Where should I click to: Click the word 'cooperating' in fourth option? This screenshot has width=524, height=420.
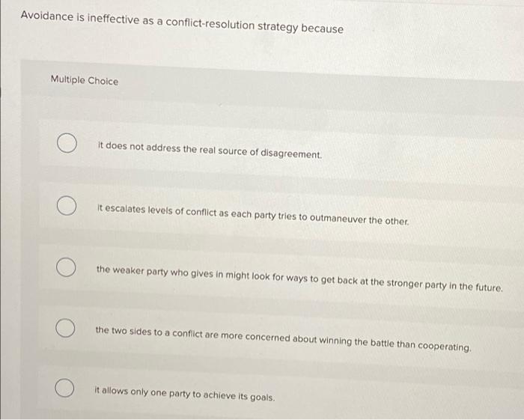point(445,347)
